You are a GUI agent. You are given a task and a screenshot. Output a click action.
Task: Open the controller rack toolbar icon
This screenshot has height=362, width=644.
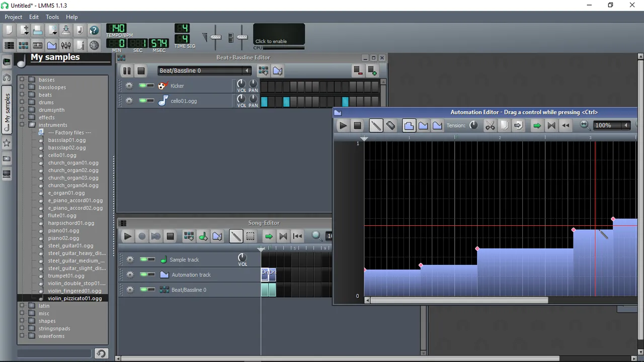[x=94, y=45]
